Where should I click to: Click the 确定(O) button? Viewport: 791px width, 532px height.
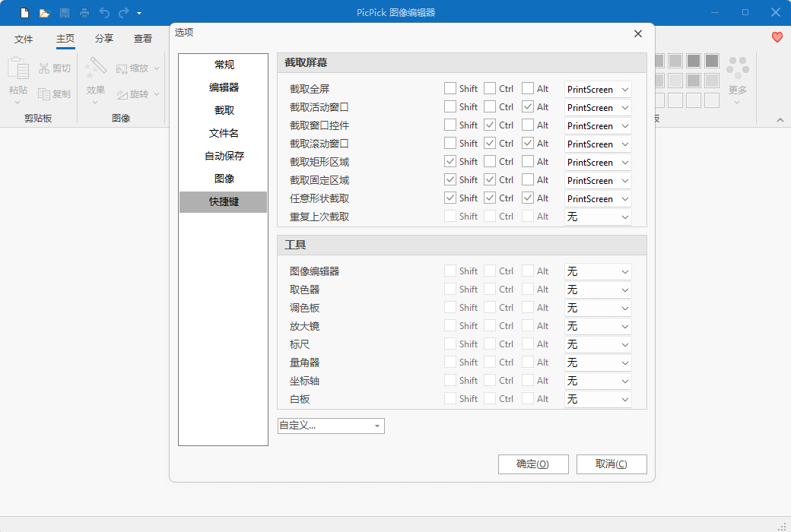[x=533, y=464]
